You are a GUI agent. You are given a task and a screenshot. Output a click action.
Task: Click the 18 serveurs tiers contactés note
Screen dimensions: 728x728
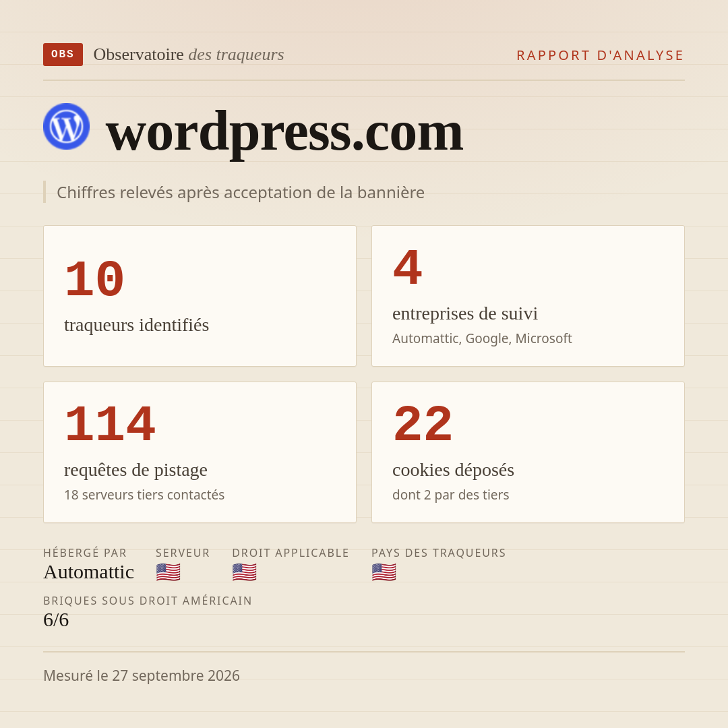[x=144, y=495]
